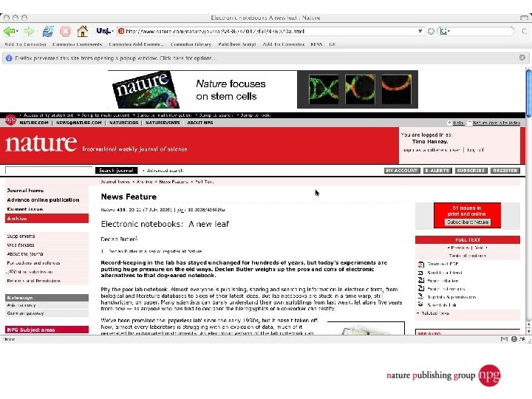Click the green Forward arrow button
The height and width of the screenshot is (399, 532).
coord(29,32)
